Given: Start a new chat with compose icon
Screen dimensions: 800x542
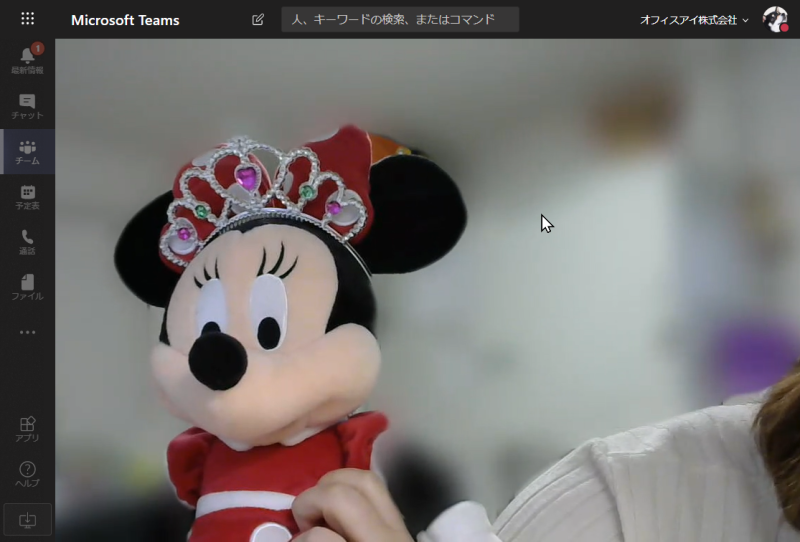Looking at the screenshot, I should pos(258,20).
